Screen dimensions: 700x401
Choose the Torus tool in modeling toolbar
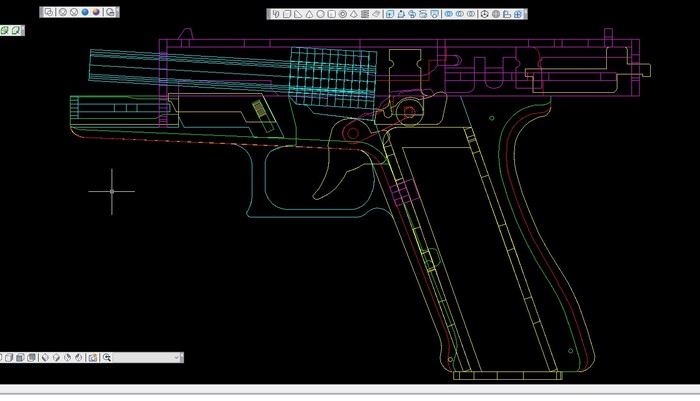[343, 14]
